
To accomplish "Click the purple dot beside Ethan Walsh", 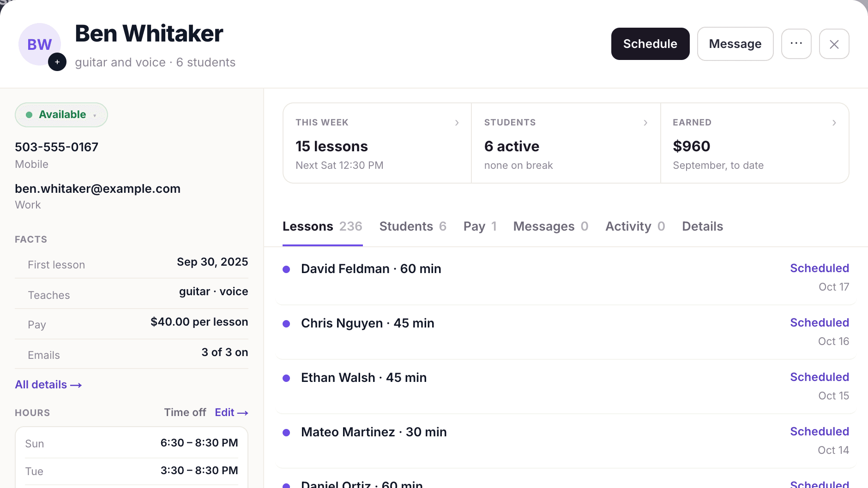I will (286, 378).
